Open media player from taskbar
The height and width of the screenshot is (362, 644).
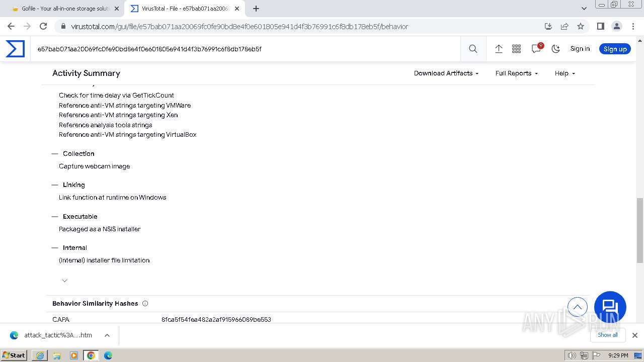[x=74, y=355]
